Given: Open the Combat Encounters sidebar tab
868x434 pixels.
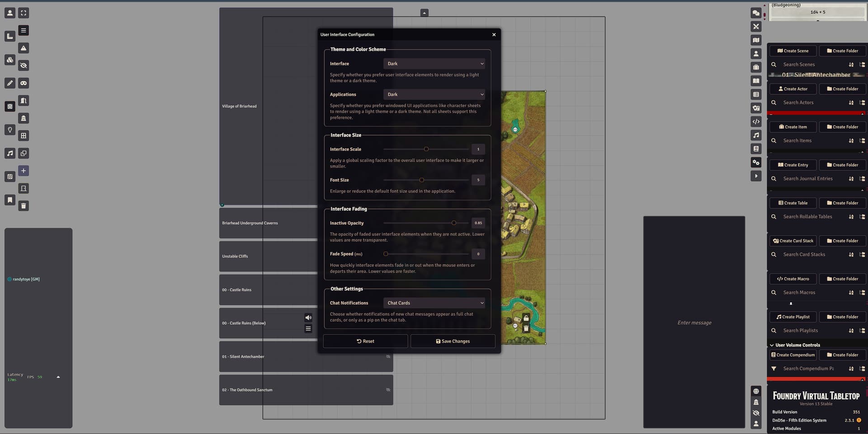Looking at the screenshot, I should tap(756, 27).
